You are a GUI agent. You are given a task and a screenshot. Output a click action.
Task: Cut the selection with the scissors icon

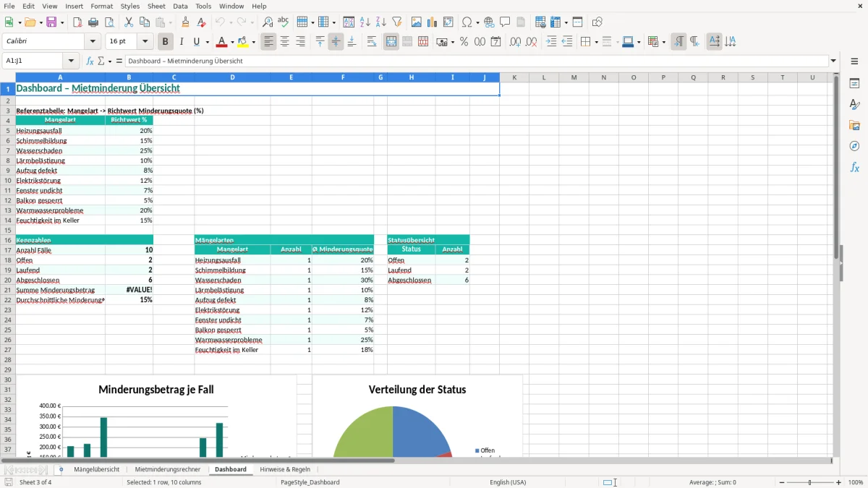click(129, 22)
